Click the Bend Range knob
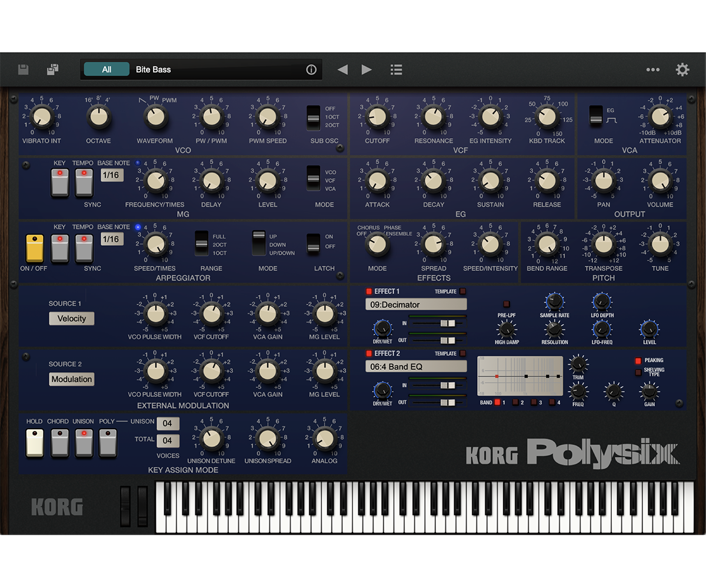The image size is (706, 588). [547, 244]
